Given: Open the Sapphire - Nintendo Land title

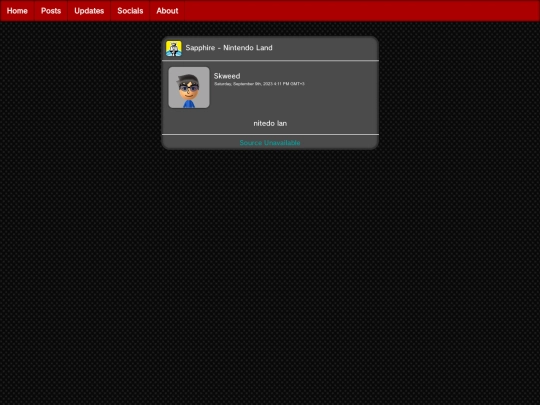Looking at the screenshot, I should [x=229, y=48].
